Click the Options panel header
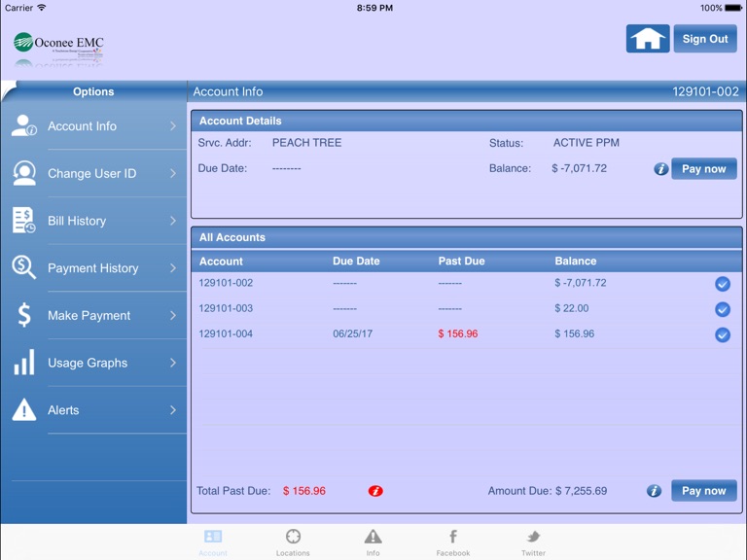This screenshot has width=747, height=560. 93,91
